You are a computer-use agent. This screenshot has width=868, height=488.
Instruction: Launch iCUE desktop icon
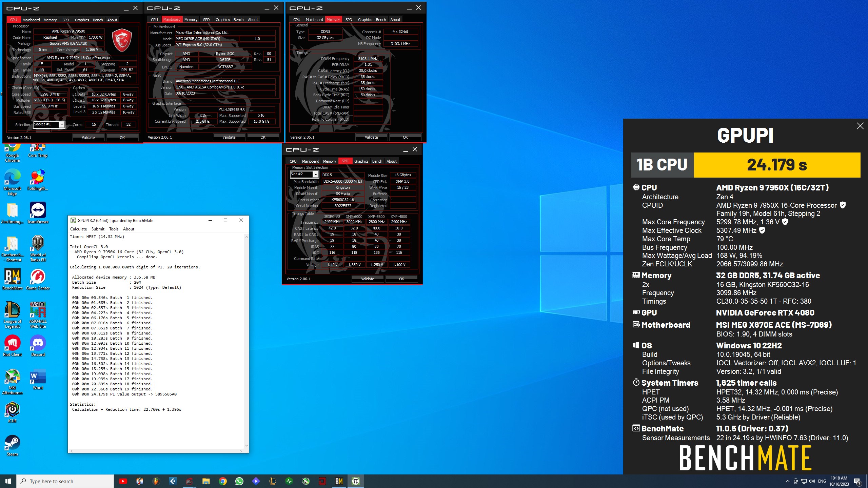(x=12, y=413)
